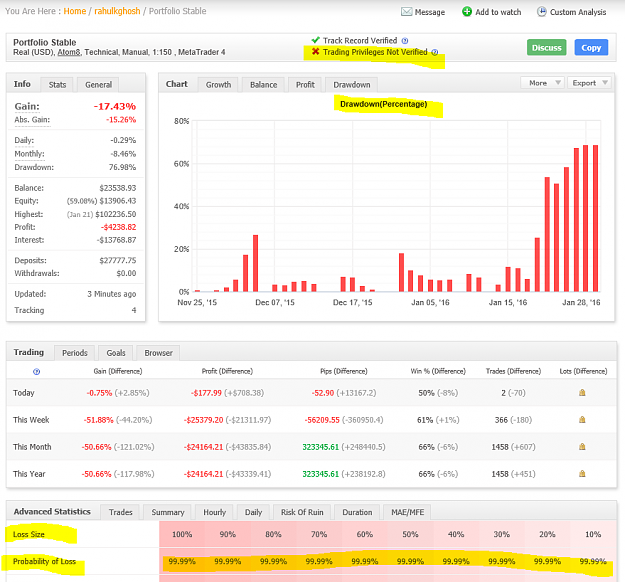Select the Advanced Statistics tab
Viewport: 625px width, 582px height.
[52, 511]
